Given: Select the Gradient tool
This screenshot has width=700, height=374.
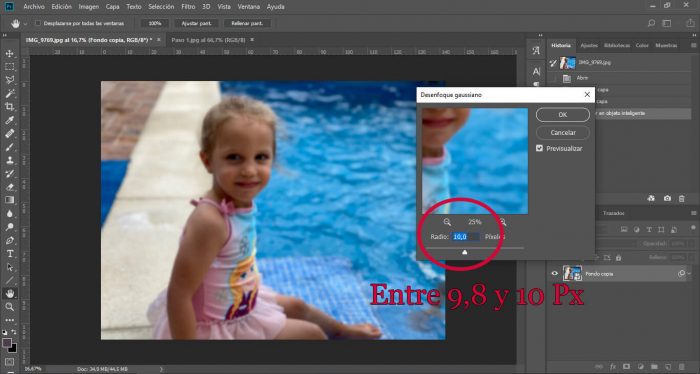Looking at the screenshot, I should tap(9, 200).
